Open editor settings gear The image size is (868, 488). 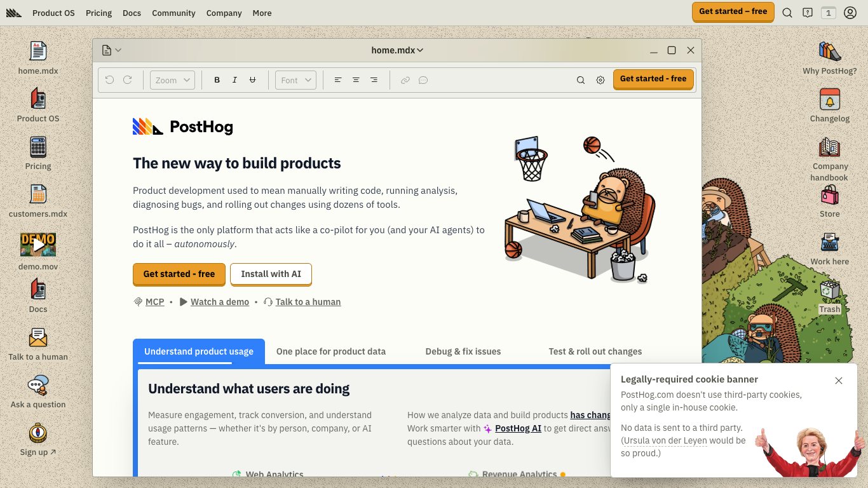(x=600, y=80)
